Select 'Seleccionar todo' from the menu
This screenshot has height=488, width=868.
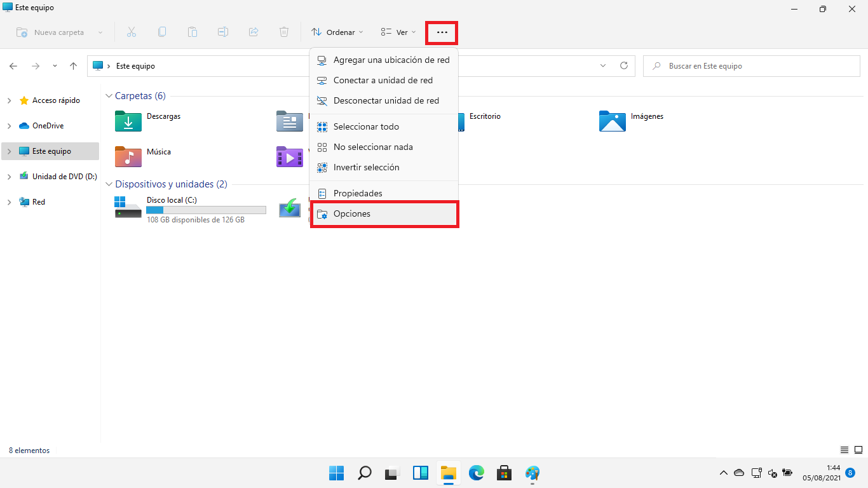click(367, 126)
